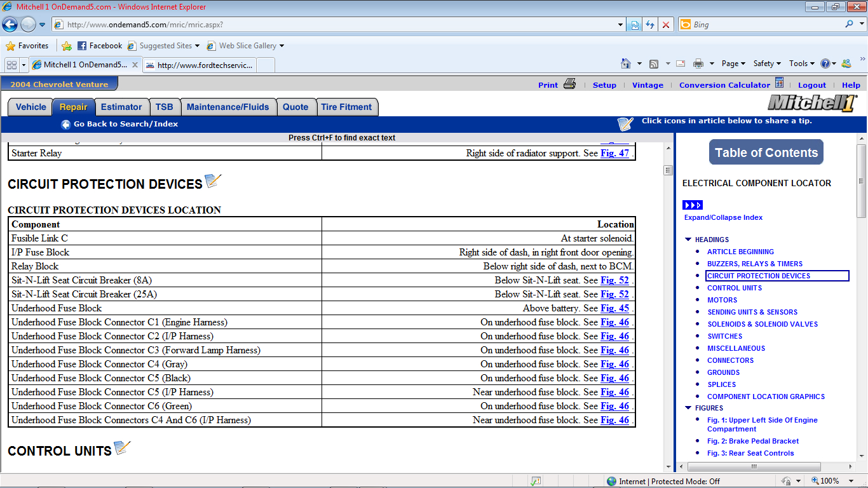Click the blue IE Help question mark icon
The image size is (868, 488).
coord(825,64)
